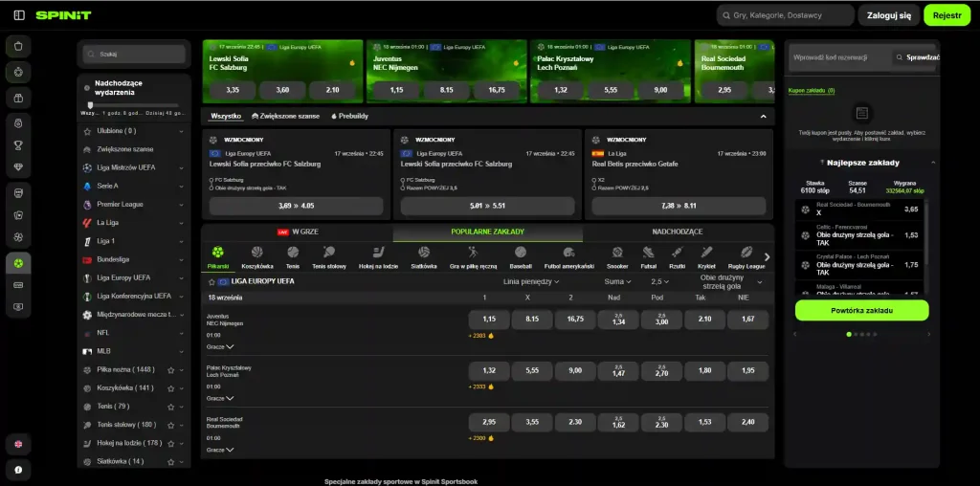Click the casino chip icon in left rail
This screenshot has width=980, height=486.
click(x=19, y=73)
